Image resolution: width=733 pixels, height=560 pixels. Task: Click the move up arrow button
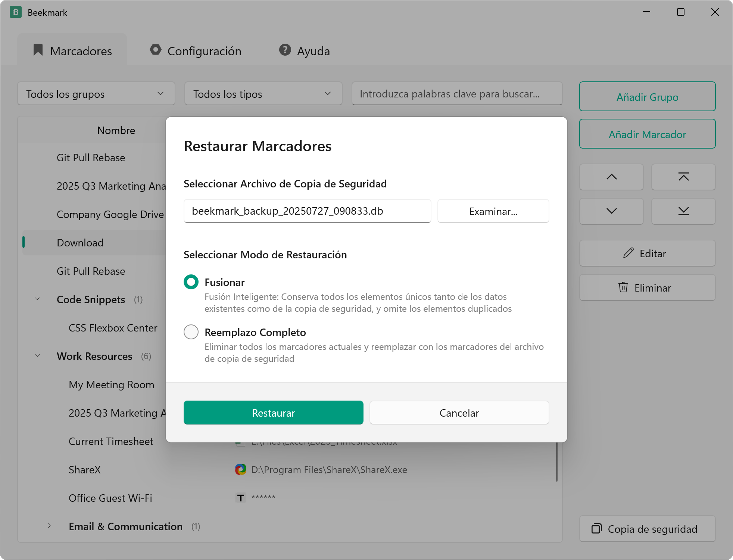[x=611, y=177]
